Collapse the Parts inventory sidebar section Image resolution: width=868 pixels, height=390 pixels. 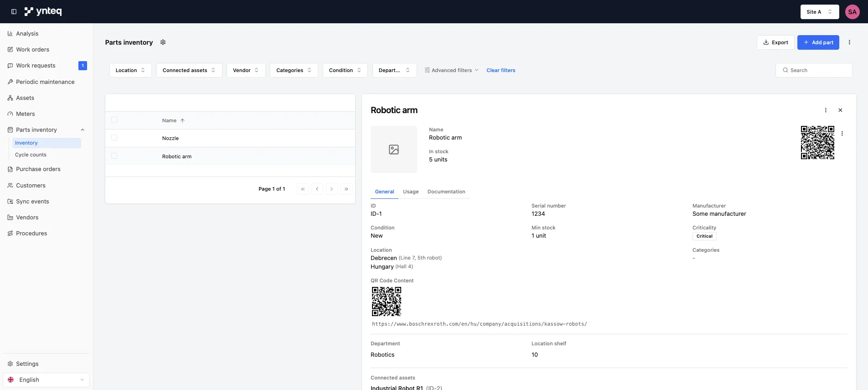(x=83, y=130)
